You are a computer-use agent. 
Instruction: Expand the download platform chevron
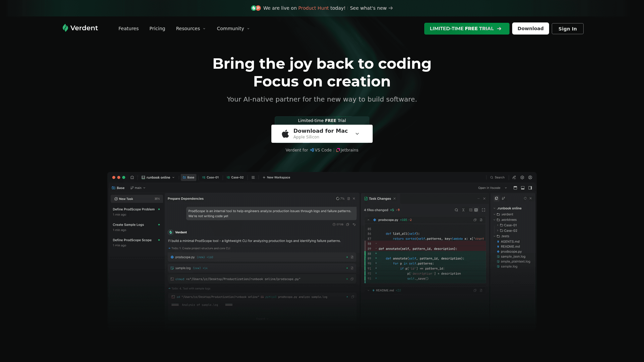pyautogui.click(x=357, y=134)
